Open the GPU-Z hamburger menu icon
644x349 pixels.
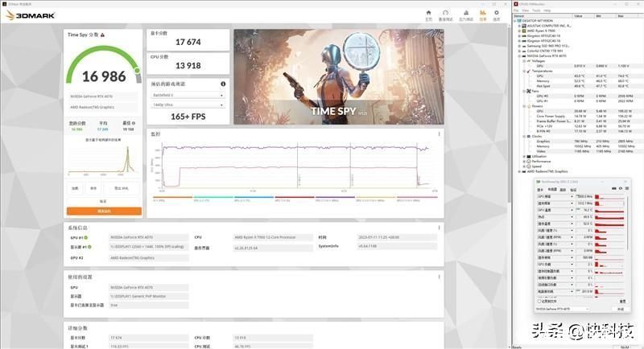click(x=627, y=189)
